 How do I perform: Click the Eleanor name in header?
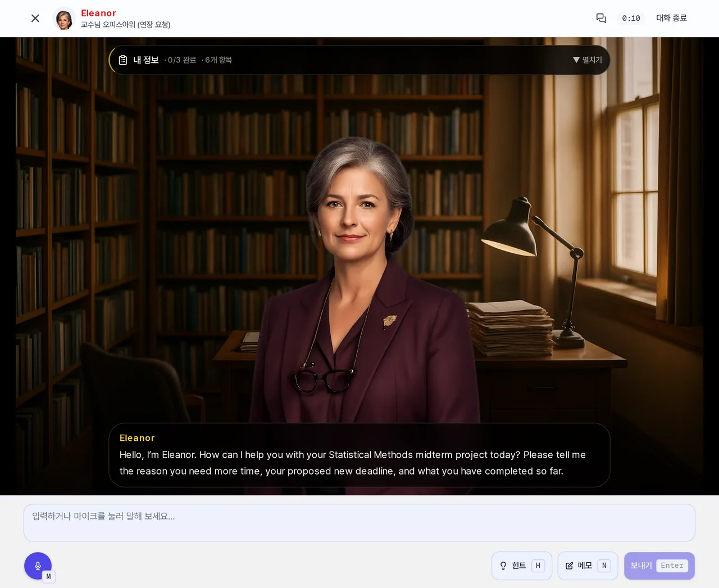[x=98, y=13]
